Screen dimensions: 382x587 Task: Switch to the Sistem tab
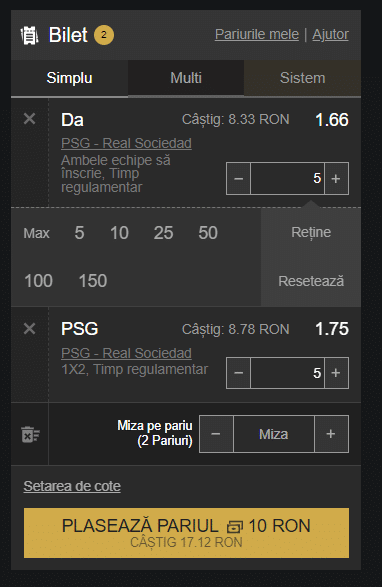click(x=302, y=78)
